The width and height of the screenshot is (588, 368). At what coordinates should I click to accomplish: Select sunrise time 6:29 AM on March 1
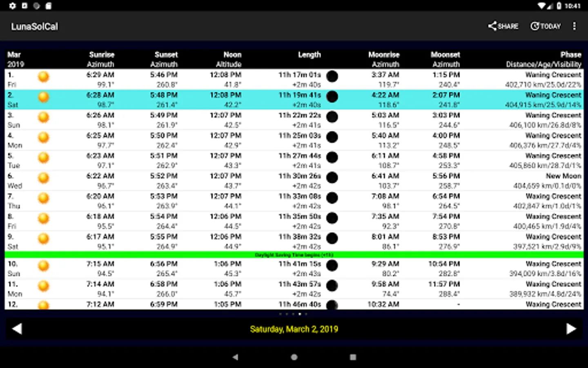point(100,75)
